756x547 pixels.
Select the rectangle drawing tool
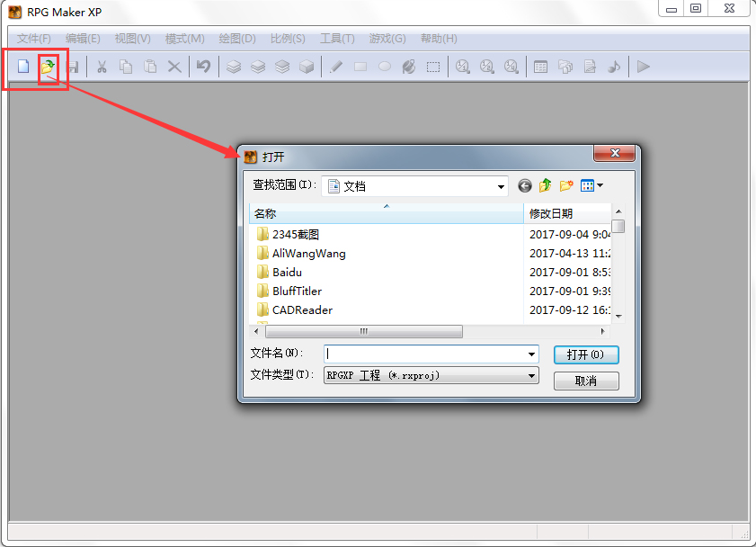coord(360,67)
